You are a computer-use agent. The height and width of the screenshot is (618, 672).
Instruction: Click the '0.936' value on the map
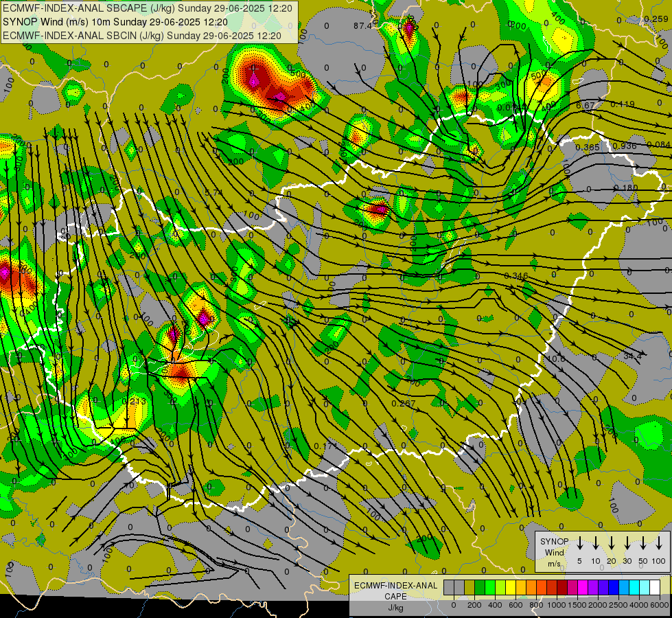click(625, 146)
